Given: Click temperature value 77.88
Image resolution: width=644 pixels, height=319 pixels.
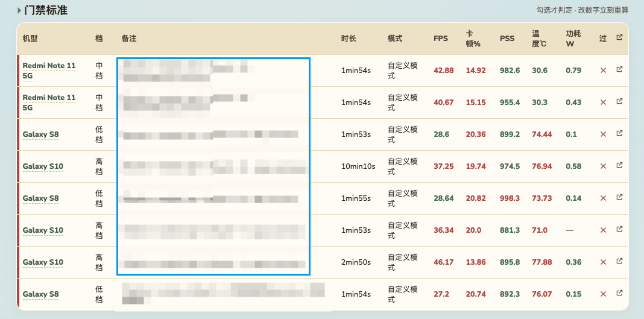Looking at the screenshot, I should (x=541, y=263).
